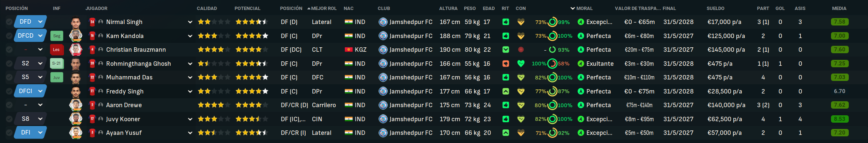
Task: Tick the selection checkbox for Freddy Singh
Action: point(9,91)
